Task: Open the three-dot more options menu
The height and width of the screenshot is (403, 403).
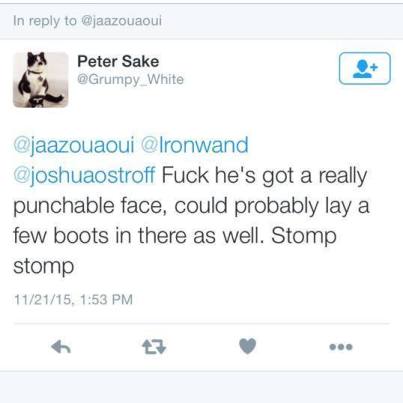Action: click(341, 347)
